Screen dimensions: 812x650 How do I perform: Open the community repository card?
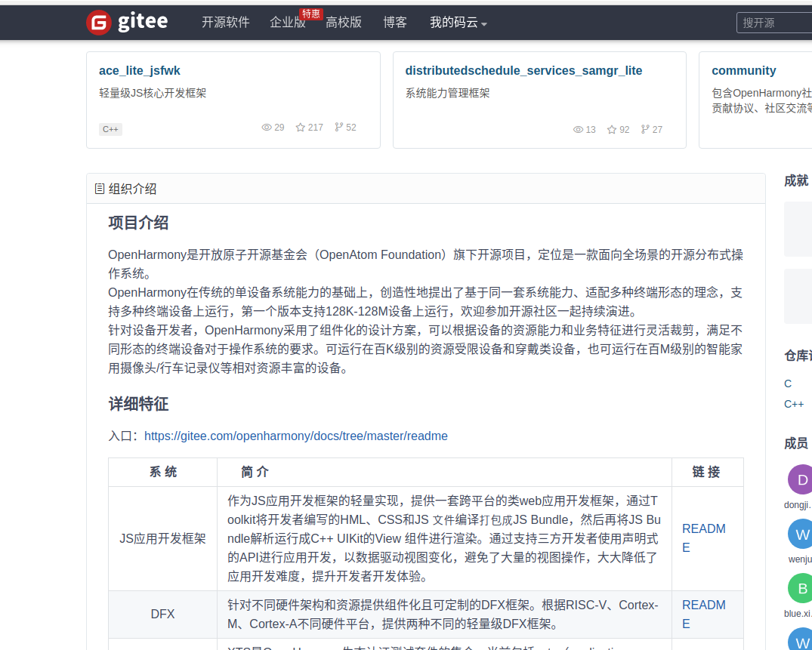pyautogui.click(x=744, y=70)
